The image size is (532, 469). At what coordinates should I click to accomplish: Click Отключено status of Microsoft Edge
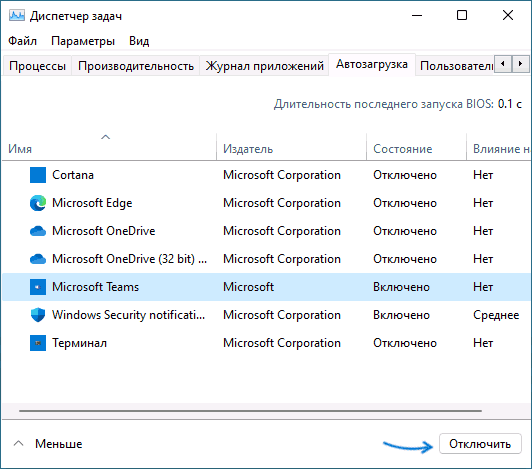click(405, 203)
